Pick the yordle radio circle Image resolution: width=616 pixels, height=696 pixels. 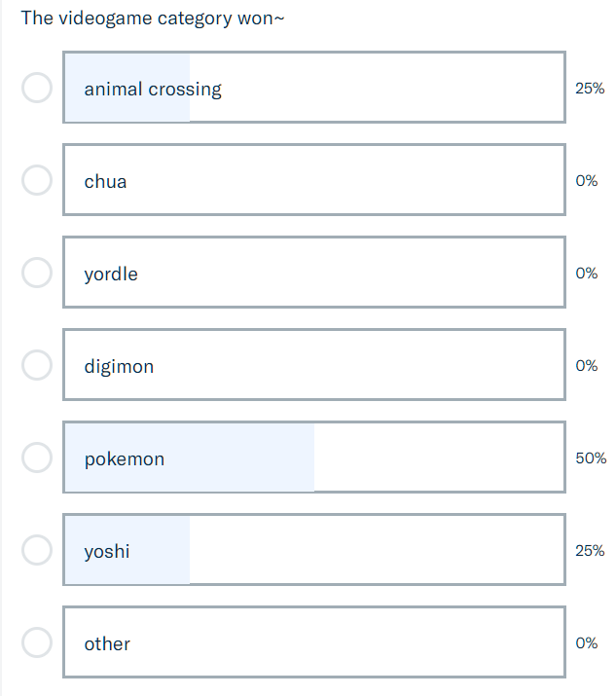click(x=36, y=273)
